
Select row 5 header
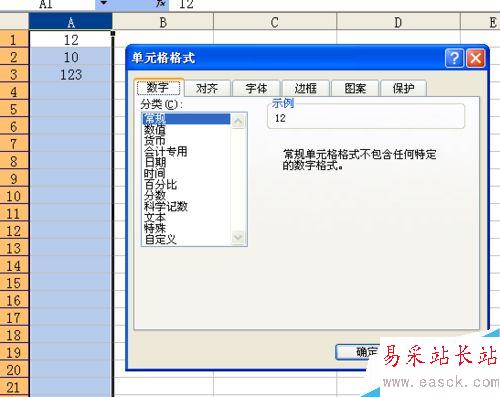[14, 109]
